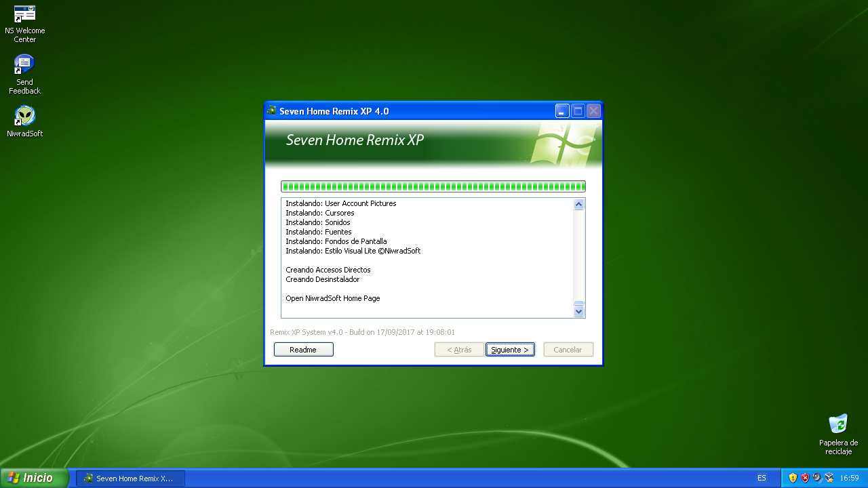Image resolution: width=868 pixels, height=488 pixels.
Task: Click the Siguiente button to continue
Action: [x=510, y=349]
